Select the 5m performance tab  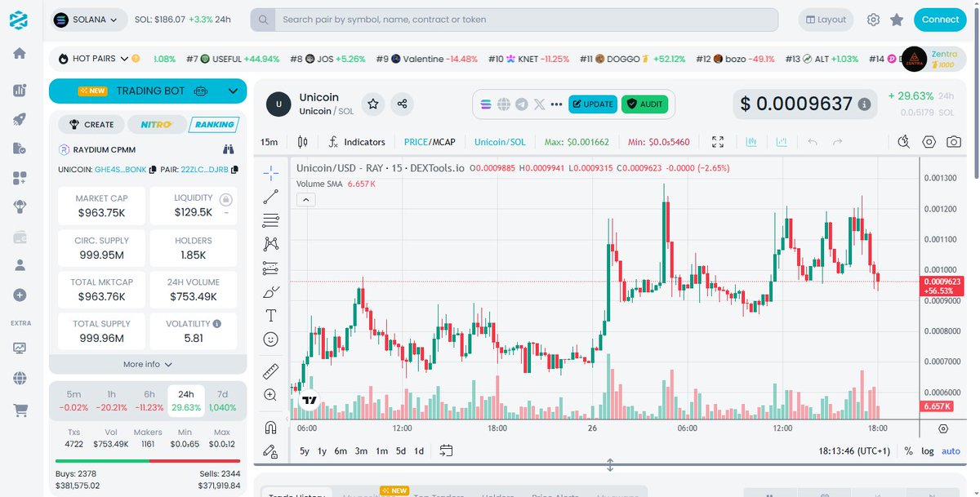tap(73, 400)
